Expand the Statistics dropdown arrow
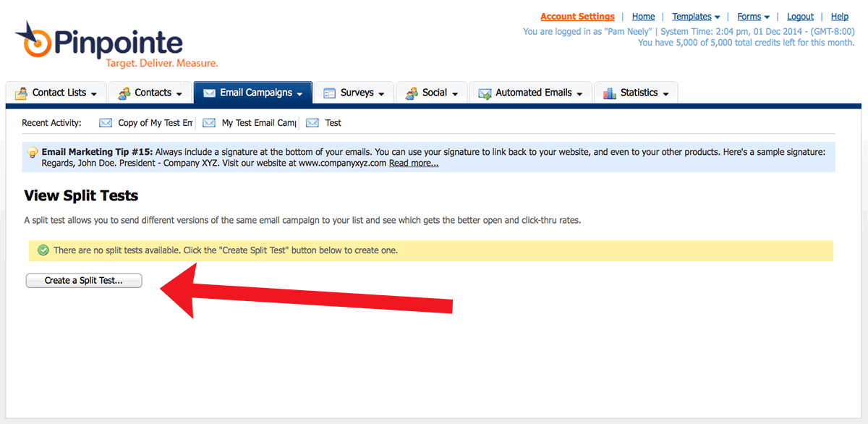This screenshot has width=868, height=424. pyautogui.click(x=665, y=94)
